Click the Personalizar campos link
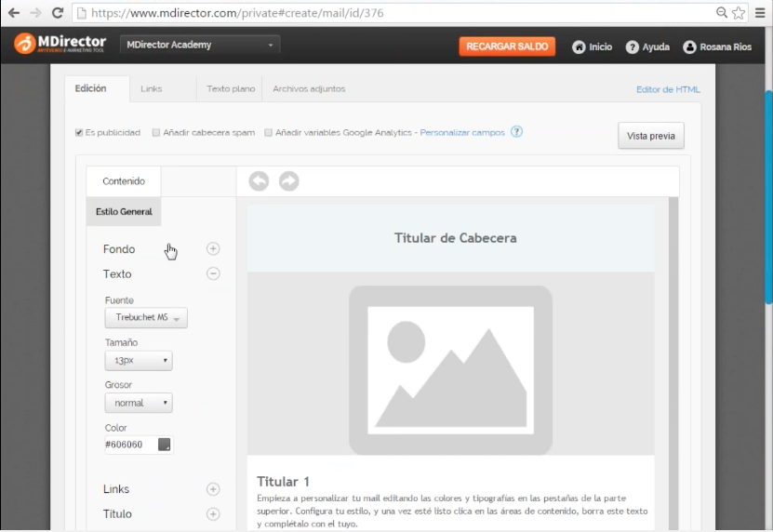The width and height of the screenshot is (773, 532). (462, 133)
